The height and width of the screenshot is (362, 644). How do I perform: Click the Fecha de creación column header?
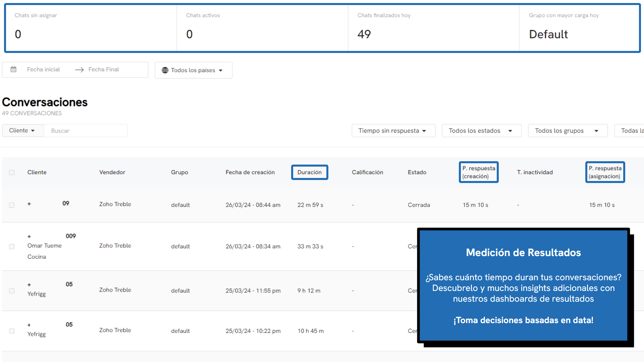pyautogui.click(x=250, y=172)
